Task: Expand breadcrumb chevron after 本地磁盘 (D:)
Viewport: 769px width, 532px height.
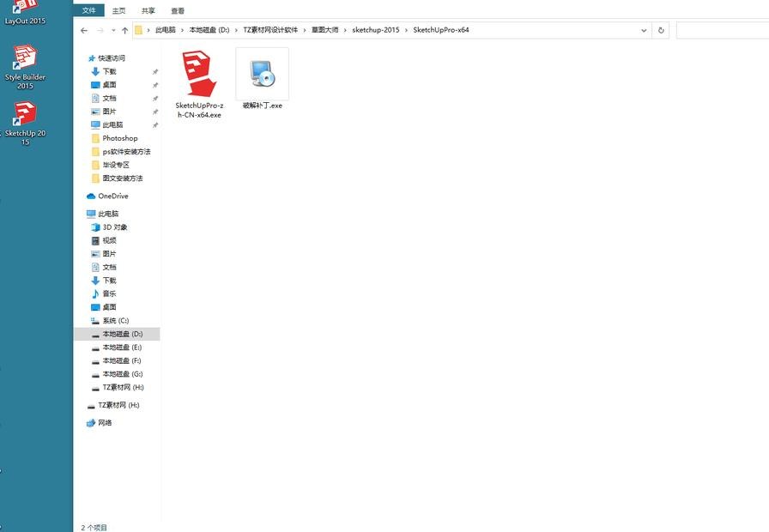Action: coord(236,30)
